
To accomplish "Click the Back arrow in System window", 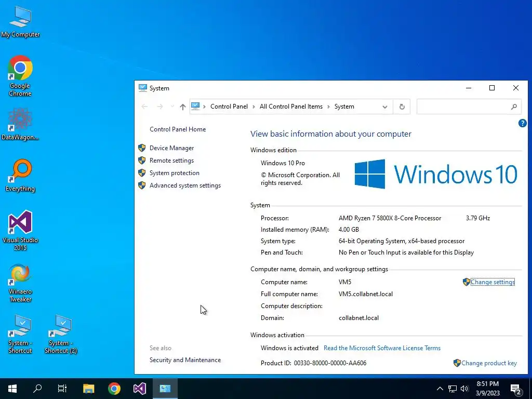I will tap(144, 107).
